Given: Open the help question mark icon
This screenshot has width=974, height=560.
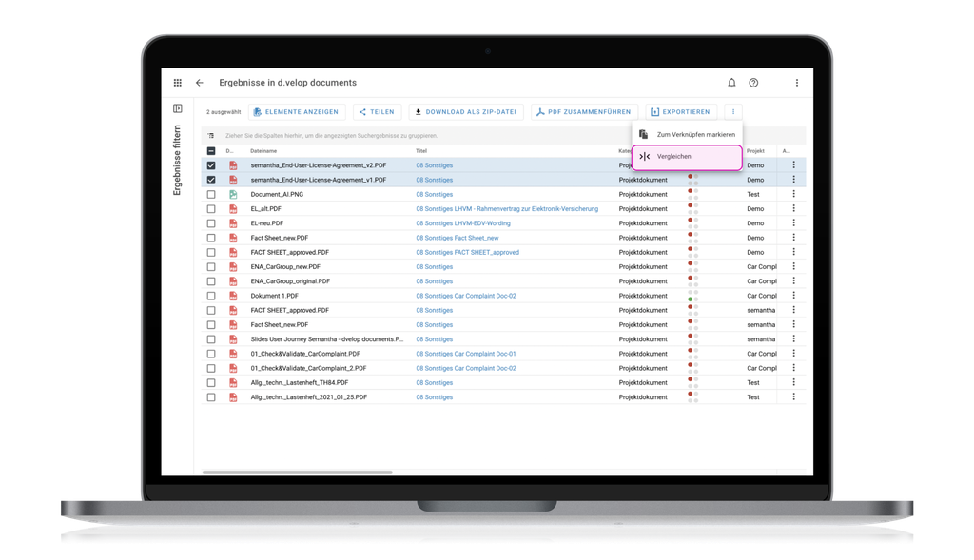Looking at the screenshot, I should click(753, 83).
